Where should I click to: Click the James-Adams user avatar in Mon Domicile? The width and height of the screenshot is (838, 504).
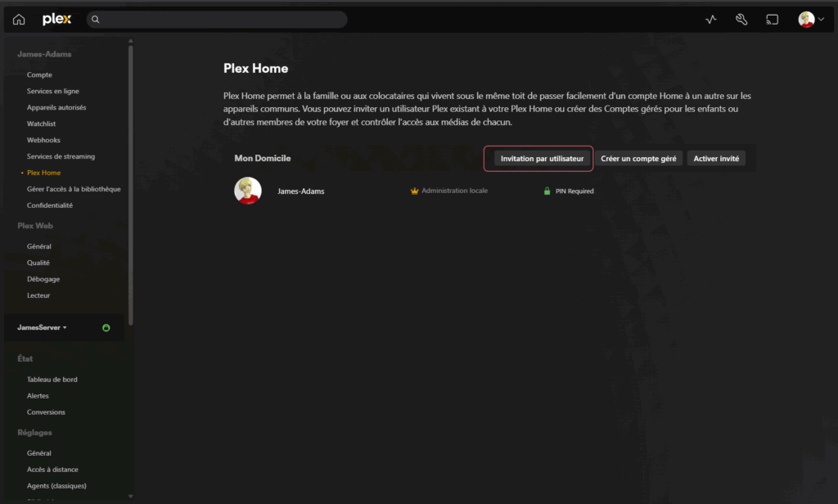pyautogui.click(x=247, y=191)
